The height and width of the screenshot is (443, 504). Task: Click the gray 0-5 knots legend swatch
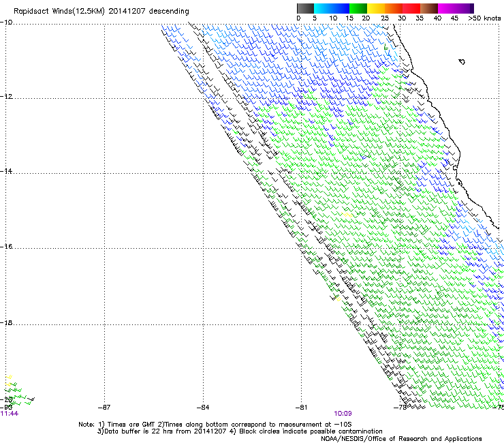(305, 8)
